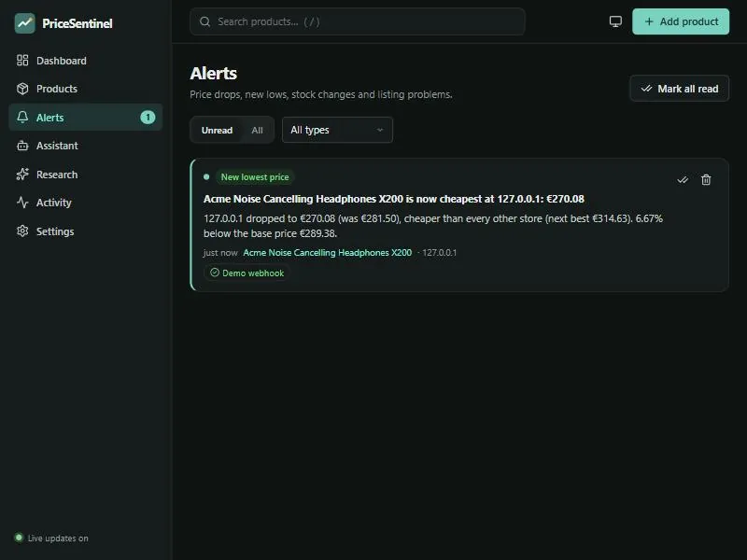This screenshot has width=747, height=560.
Task: Open the Dashboard page
Action: 86,61
